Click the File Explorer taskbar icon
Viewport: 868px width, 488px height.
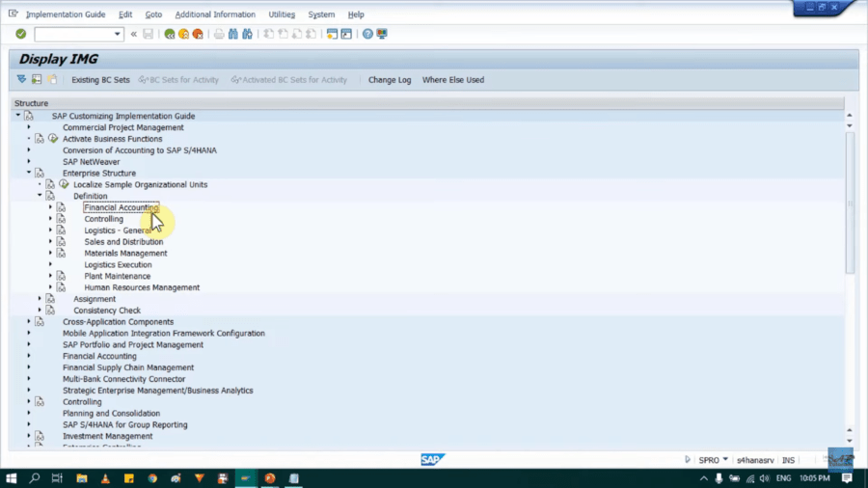(x=82, y=478)
